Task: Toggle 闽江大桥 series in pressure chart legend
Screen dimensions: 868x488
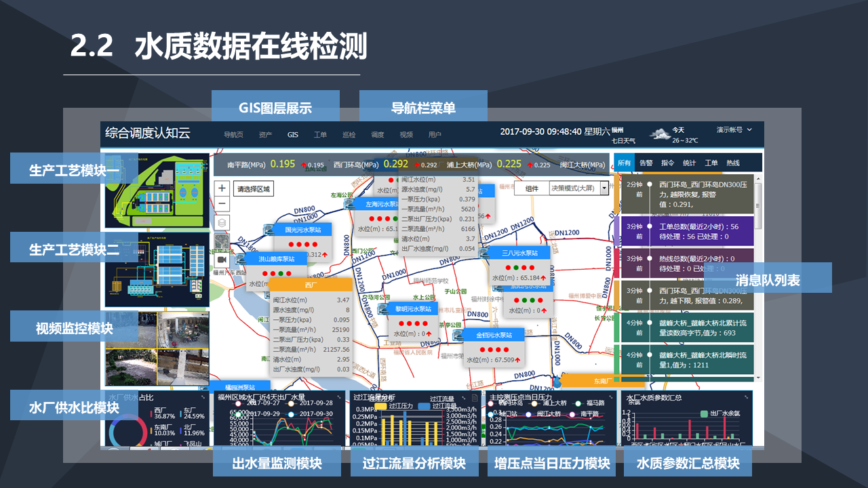Action: click(x=542, y=413)
